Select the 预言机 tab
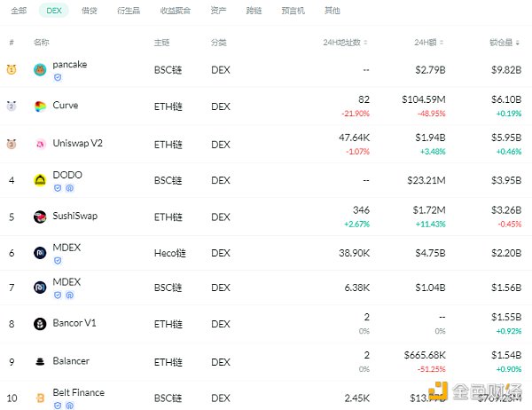 coord(294,11)
